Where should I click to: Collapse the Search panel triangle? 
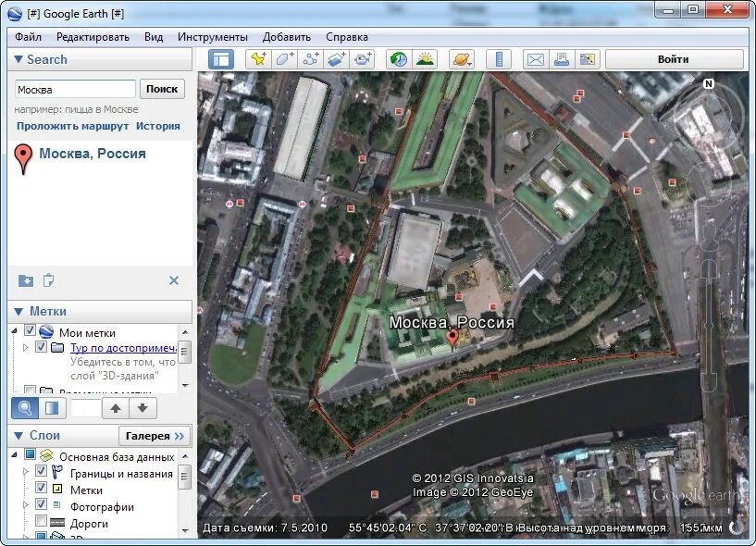click(19, 59)
